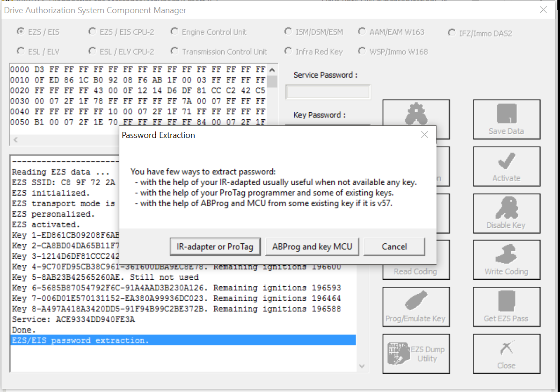Cancel the Password Extraction dialog
560x392 pixels.
(x=394, y=247)
